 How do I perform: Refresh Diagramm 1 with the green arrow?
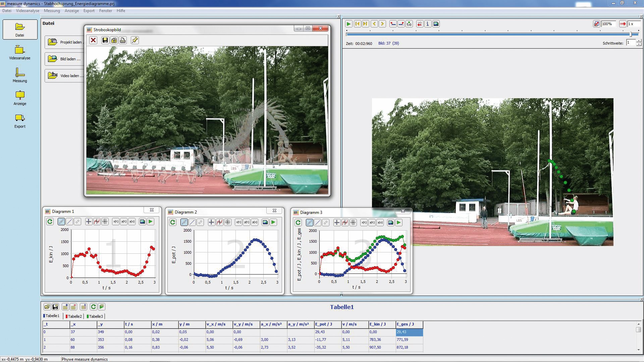tap(50, 222)
